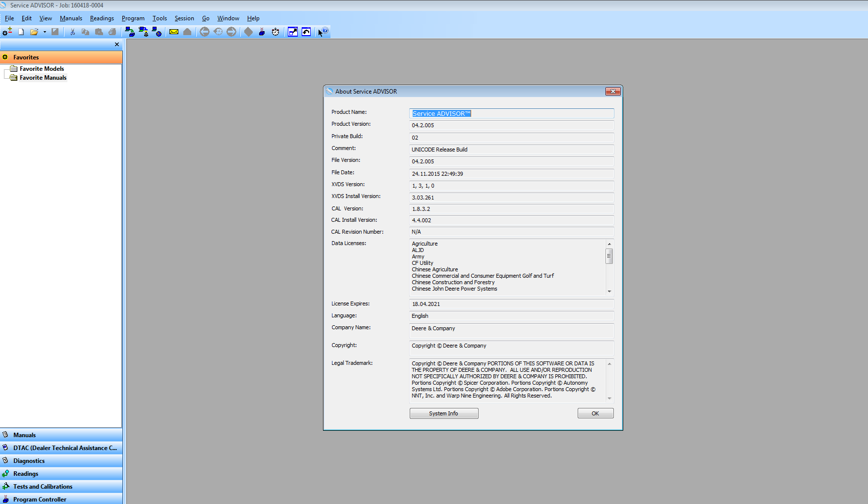This screenshot has width=868, height=504.
Task: Select the Favorites panel header
Action: pos(61,57)
